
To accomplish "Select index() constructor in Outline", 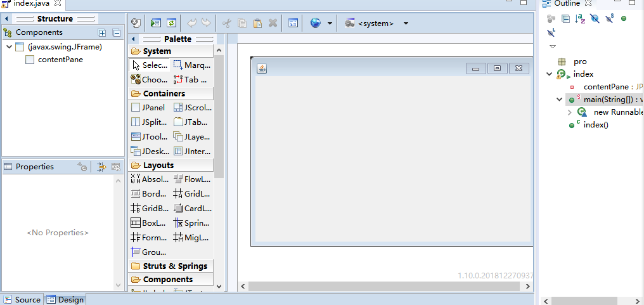I will pos(588,125).
